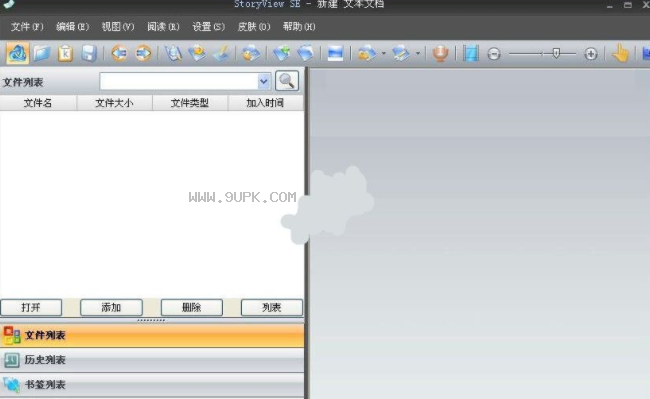The width and height of the screenshot is (650, 399).
Task: Open the 设置(S) menu
Action: coord(209,27)
